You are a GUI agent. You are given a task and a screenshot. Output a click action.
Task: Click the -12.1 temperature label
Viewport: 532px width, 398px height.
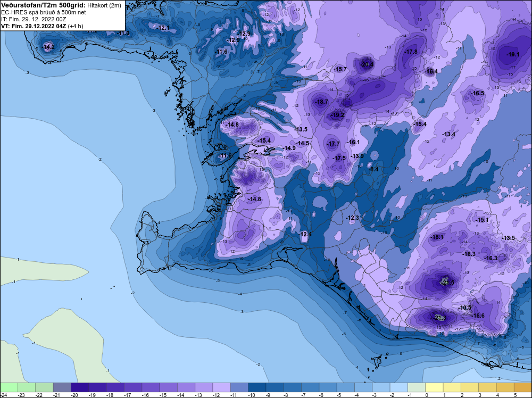tap(163, 28)
